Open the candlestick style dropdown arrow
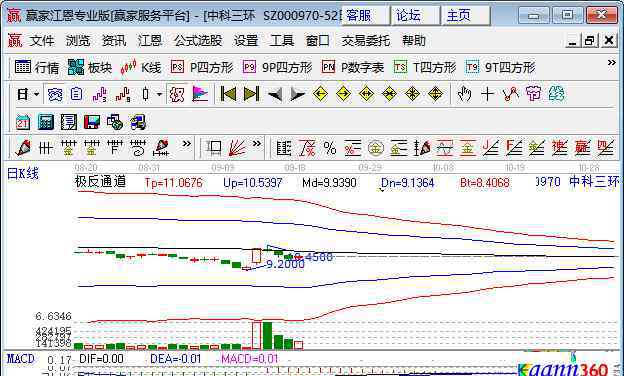 (159, 94)
